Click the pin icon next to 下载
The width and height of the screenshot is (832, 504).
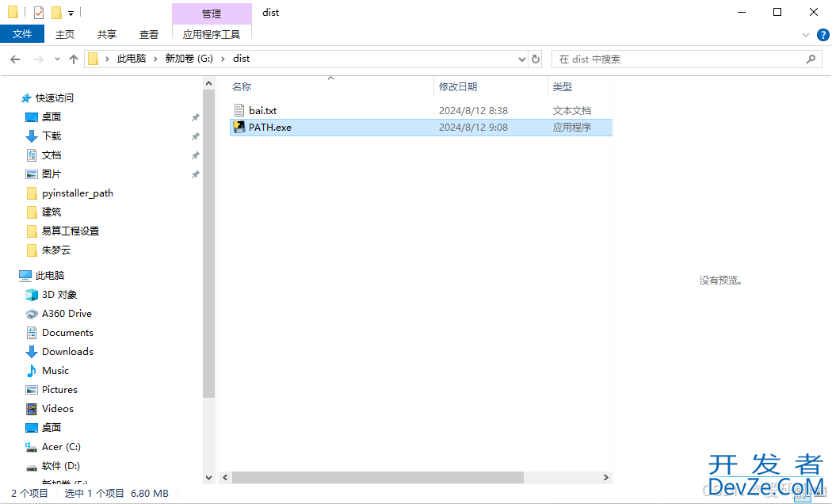coord(195,136)
